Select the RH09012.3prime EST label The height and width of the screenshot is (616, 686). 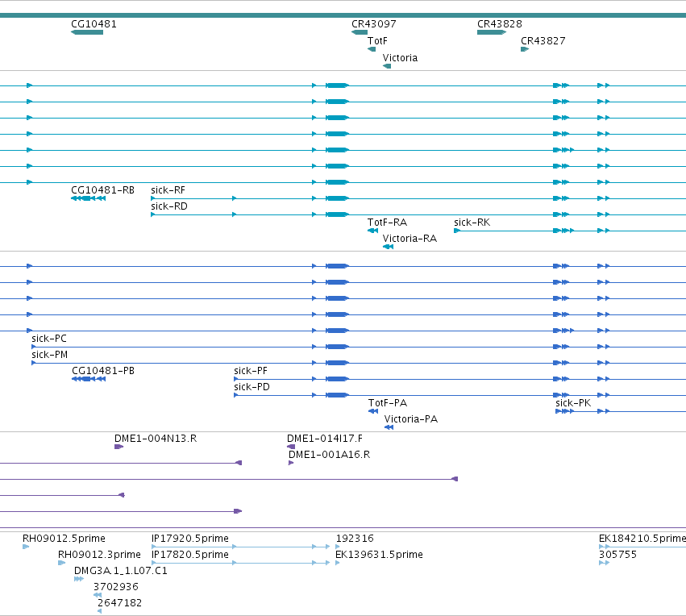click(99, 555)
